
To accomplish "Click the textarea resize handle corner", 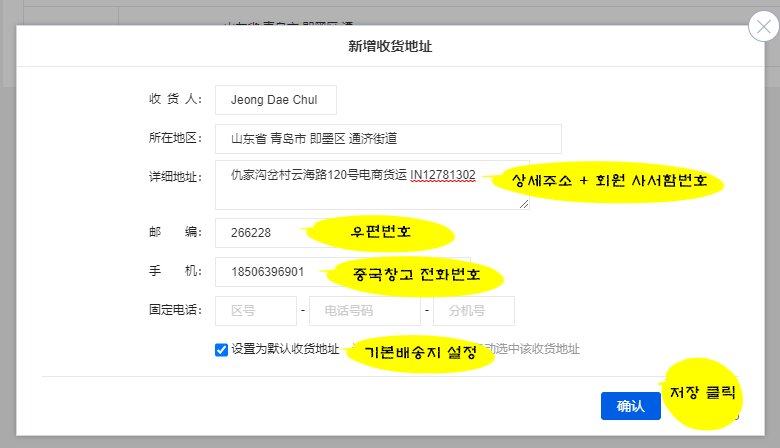I will click(524, 204).
